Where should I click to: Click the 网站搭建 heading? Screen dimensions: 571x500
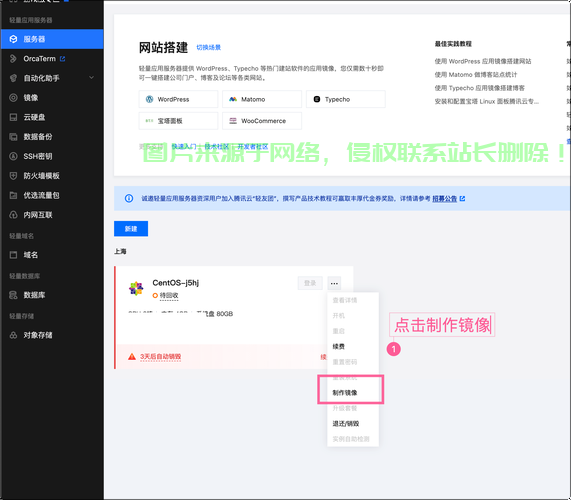pos(163,47)
